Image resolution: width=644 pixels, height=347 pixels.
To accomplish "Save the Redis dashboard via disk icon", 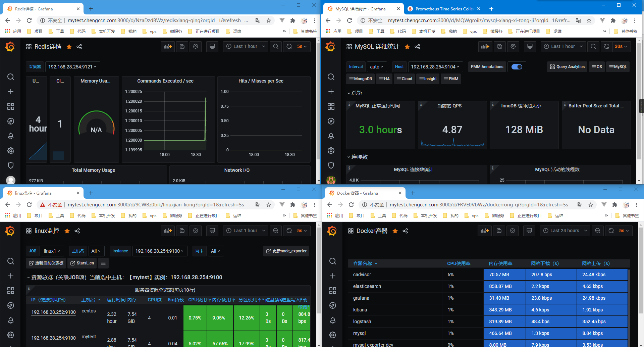I will click(182, 47).
